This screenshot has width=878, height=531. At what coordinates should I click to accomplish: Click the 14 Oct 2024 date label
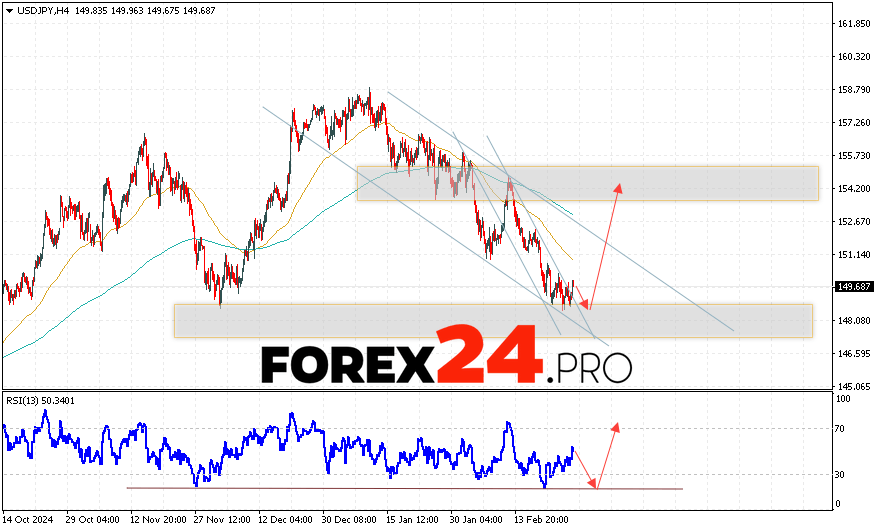pos(27,520)
